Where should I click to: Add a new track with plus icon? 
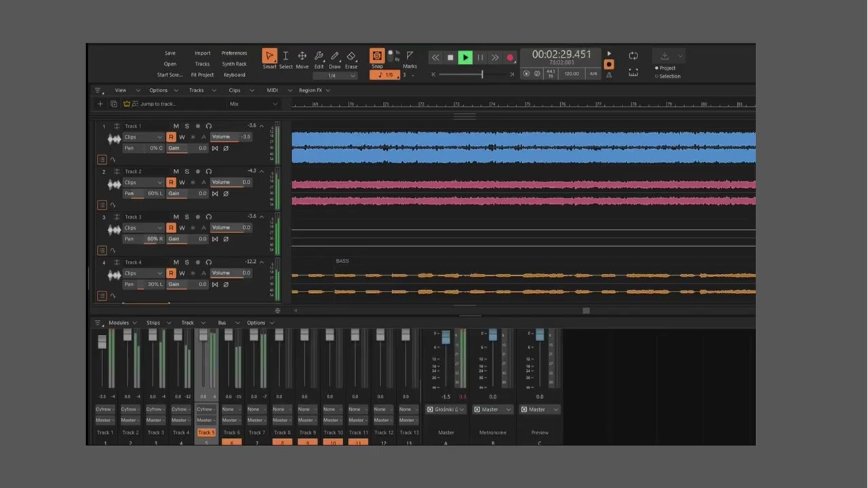pos(100,104)
